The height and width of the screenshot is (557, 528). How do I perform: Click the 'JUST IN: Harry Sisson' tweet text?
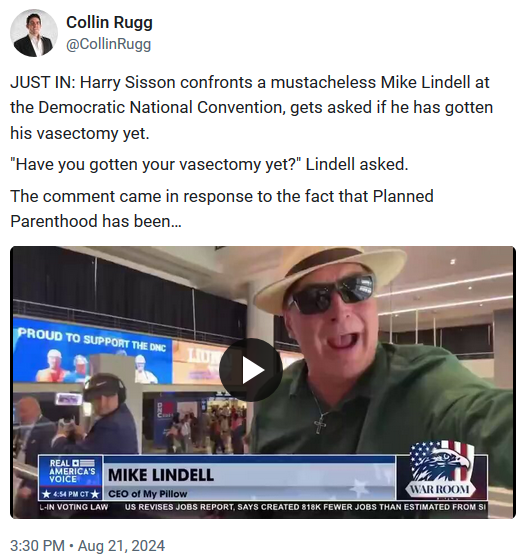[252, 108]
